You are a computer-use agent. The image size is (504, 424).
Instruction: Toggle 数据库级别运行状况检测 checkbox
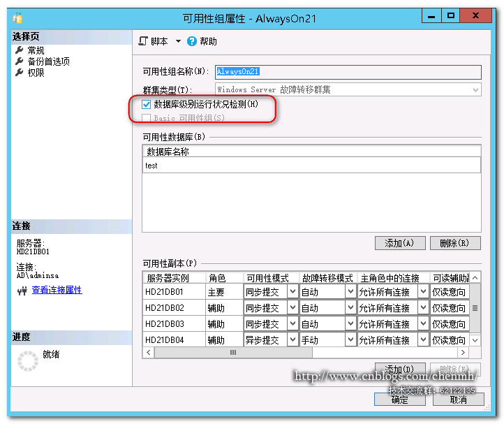(147, 105)
